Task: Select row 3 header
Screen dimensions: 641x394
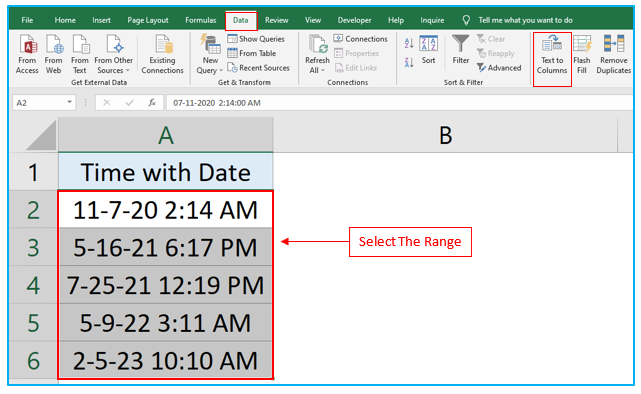Action: click(x=34, y=247)
